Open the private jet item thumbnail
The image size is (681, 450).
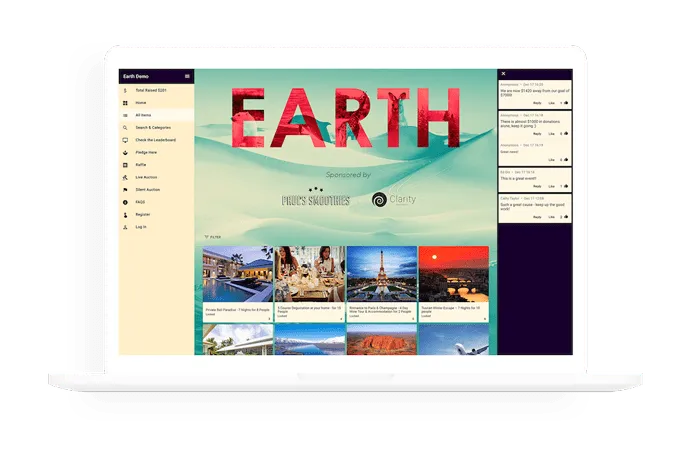(454, 340)
